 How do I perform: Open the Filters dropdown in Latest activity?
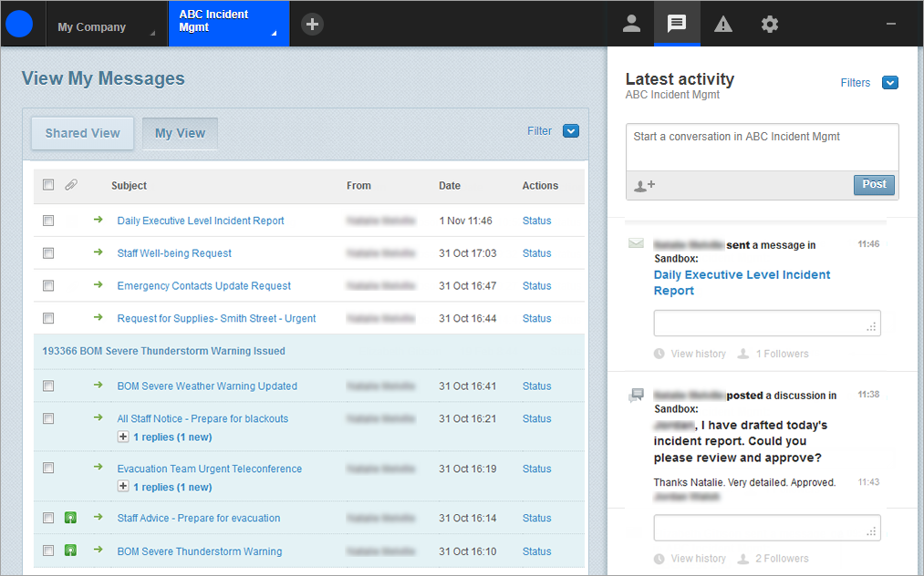tap(890, 83)
